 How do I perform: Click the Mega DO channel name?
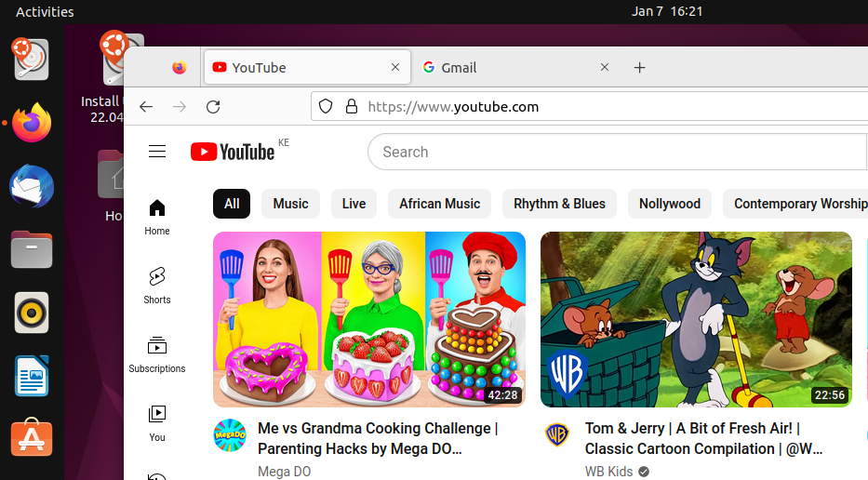click(x=284, y=472)
